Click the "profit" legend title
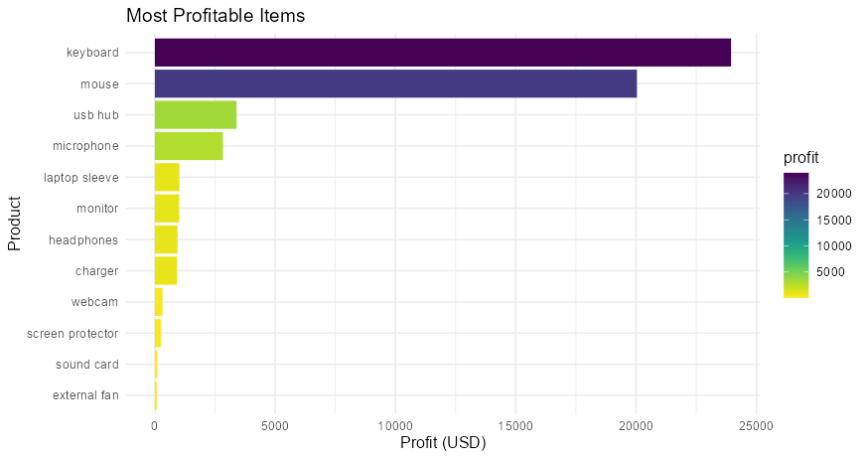Screen dimensions: 868x459 [800, 159]
